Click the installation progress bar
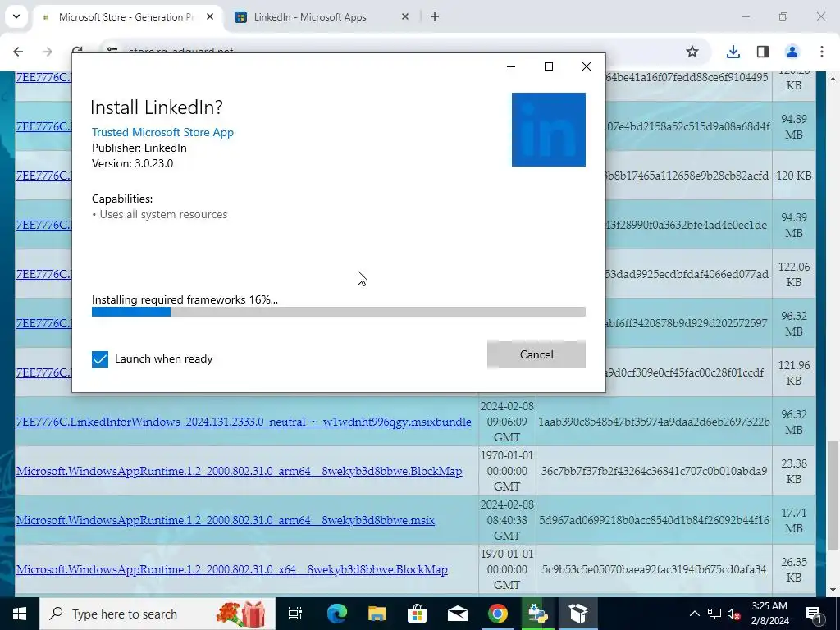 tap(339, 312)
